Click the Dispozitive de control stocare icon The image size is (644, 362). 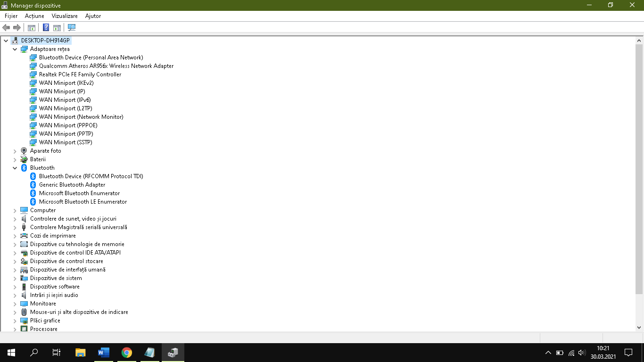(24, 261)
